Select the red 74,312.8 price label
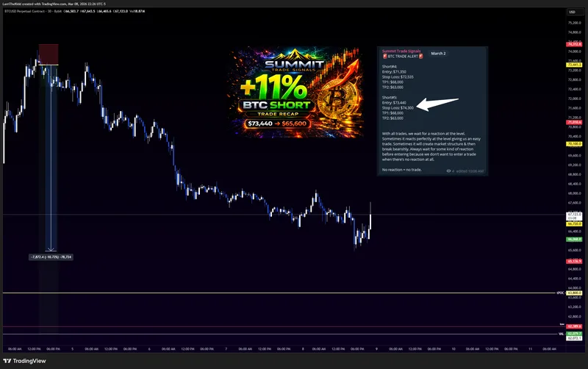Screen dimensions: 588x369 [x=574, y=44]
